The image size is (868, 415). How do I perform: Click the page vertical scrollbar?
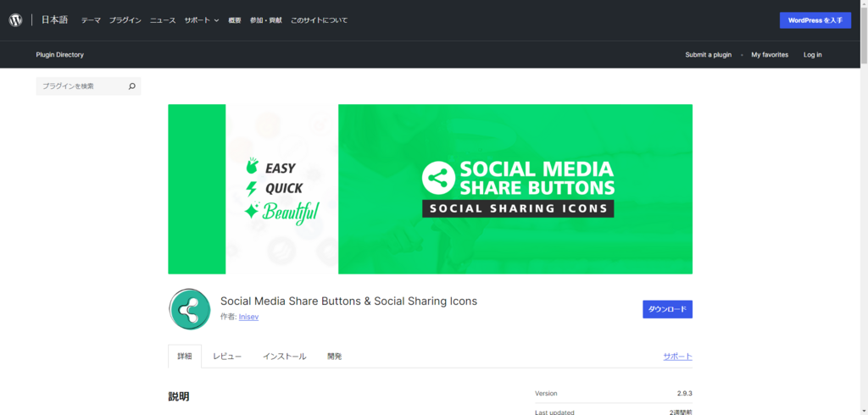point(864,36)
